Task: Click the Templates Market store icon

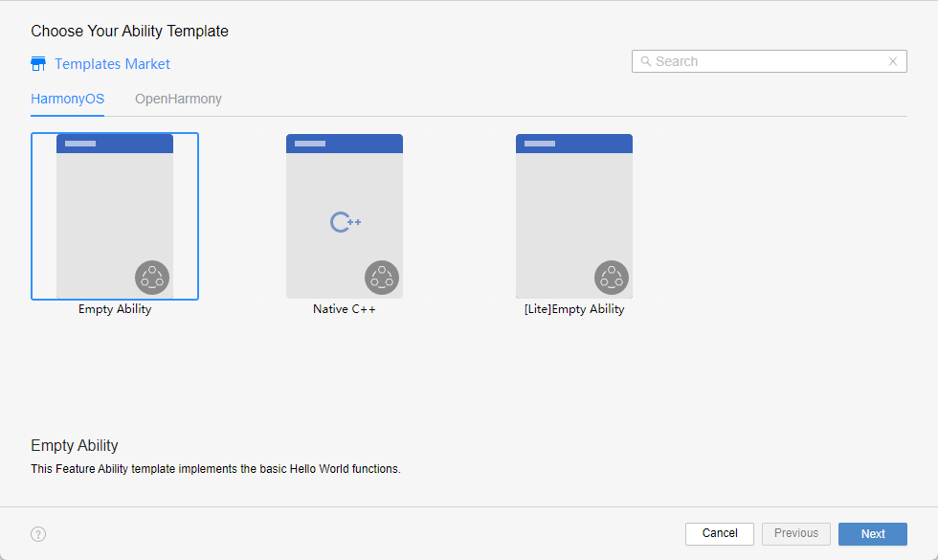Action: tap(38, 64)
